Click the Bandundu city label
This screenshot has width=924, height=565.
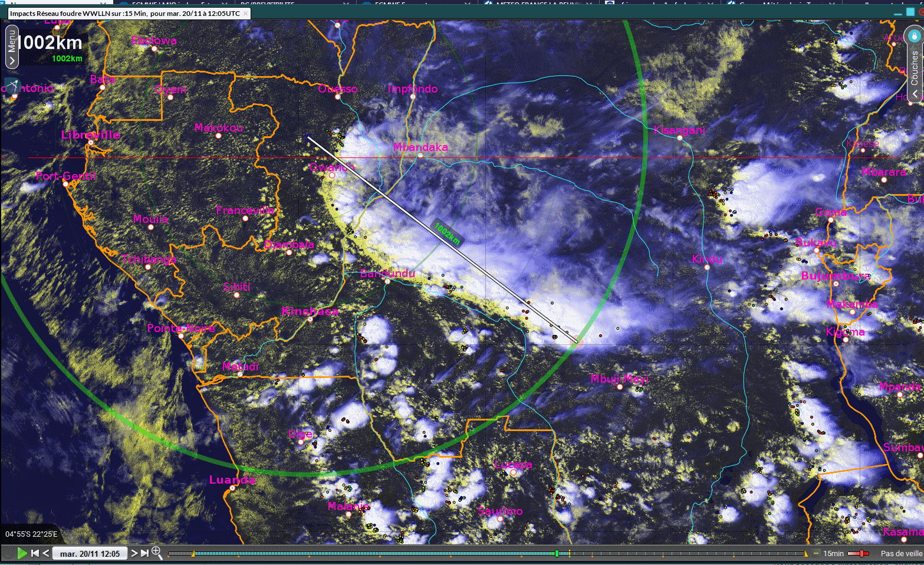point(387,273)
